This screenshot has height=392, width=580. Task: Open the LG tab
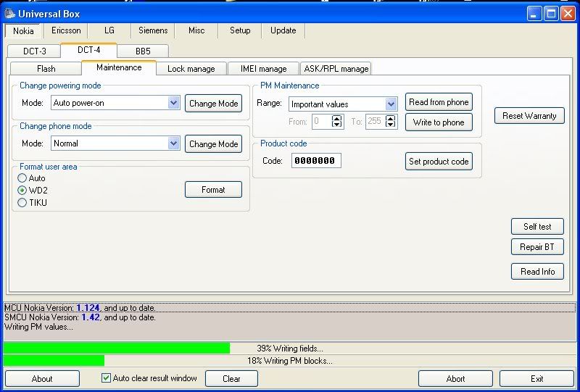(x=109, y=30)
